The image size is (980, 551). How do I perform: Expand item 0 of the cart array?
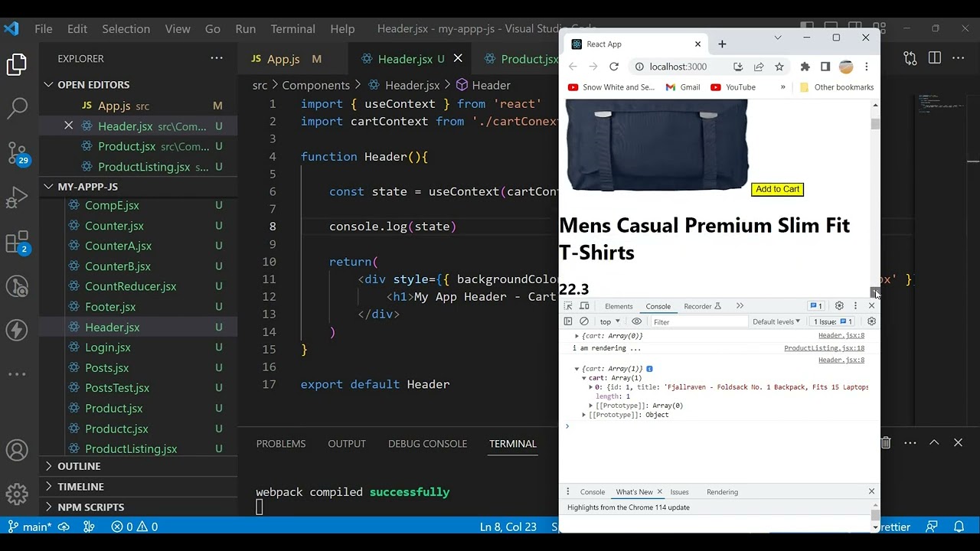(591, 387)
